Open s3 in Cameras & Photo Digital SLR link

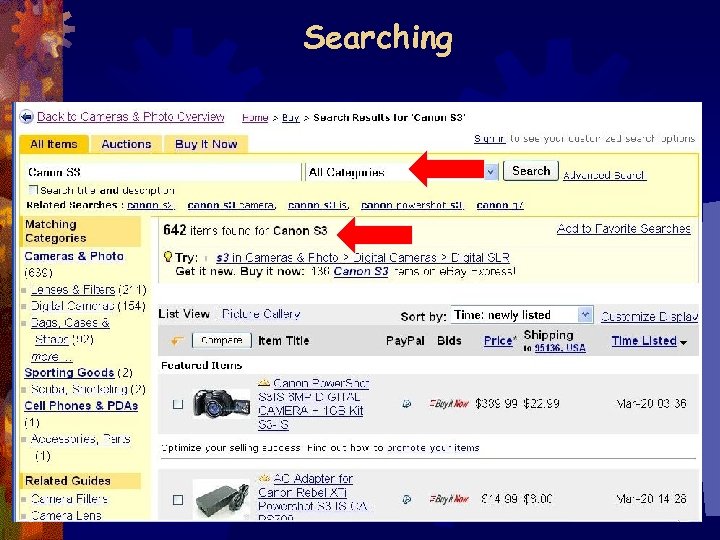363,257
